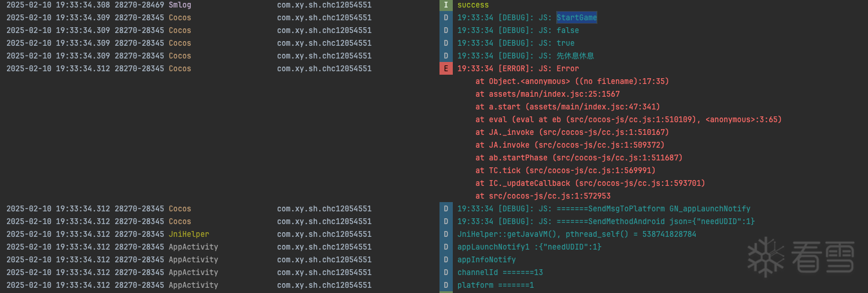Click the 'at JA._invoke' stack line
Viewport: 868px width, 293px height.
[x=572, y=132]
